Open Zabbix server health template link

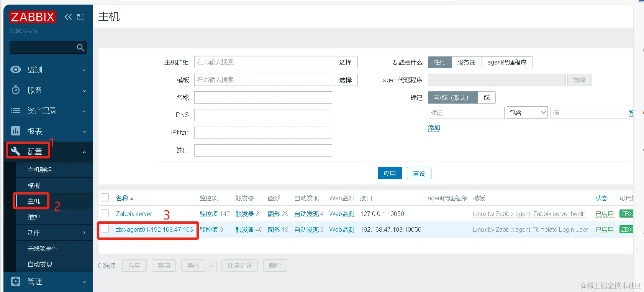(560, 214)
